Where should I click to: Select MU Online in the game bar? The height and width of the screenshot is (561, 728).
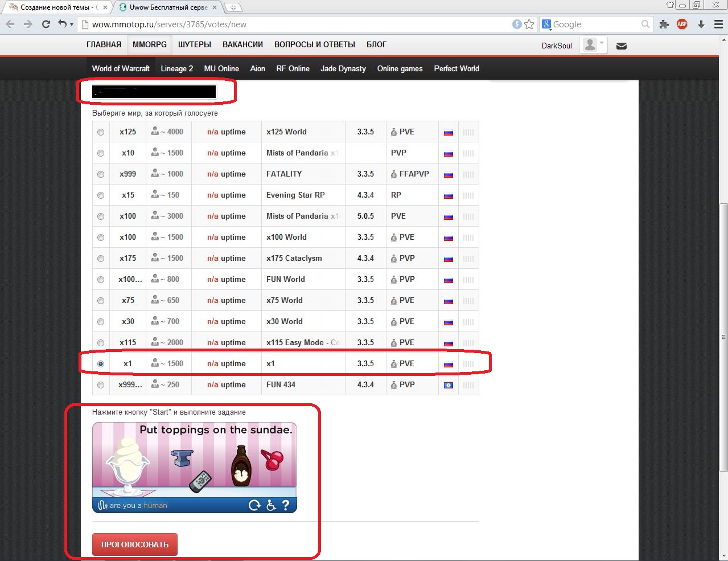click(x=221, y=68)
